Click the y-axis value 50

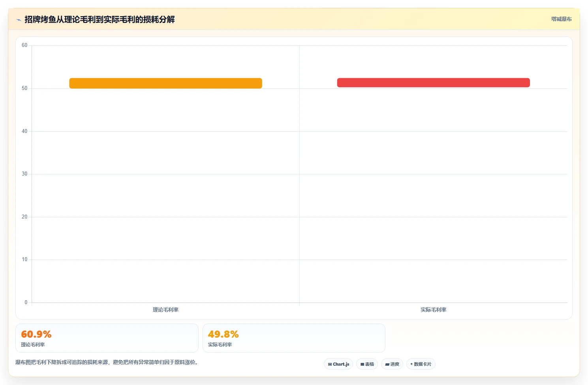coord(24,88)
